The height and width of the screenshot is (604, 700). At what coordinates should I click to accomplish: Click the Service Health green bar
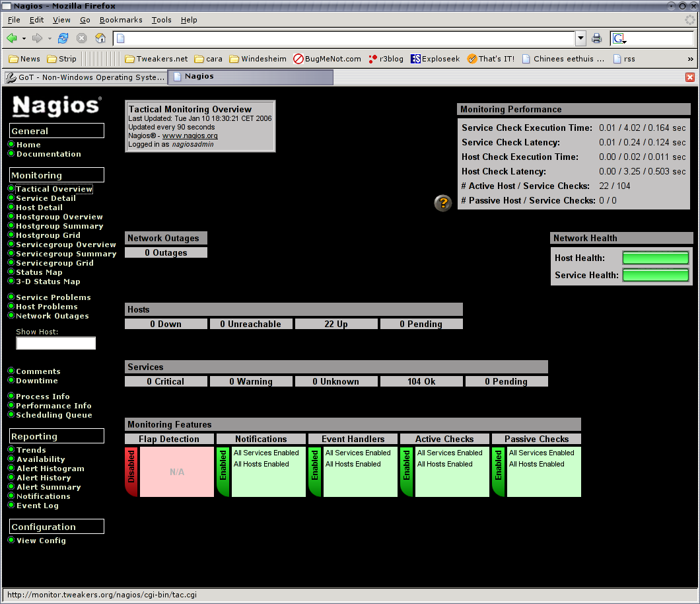click(x=655, y=275)
